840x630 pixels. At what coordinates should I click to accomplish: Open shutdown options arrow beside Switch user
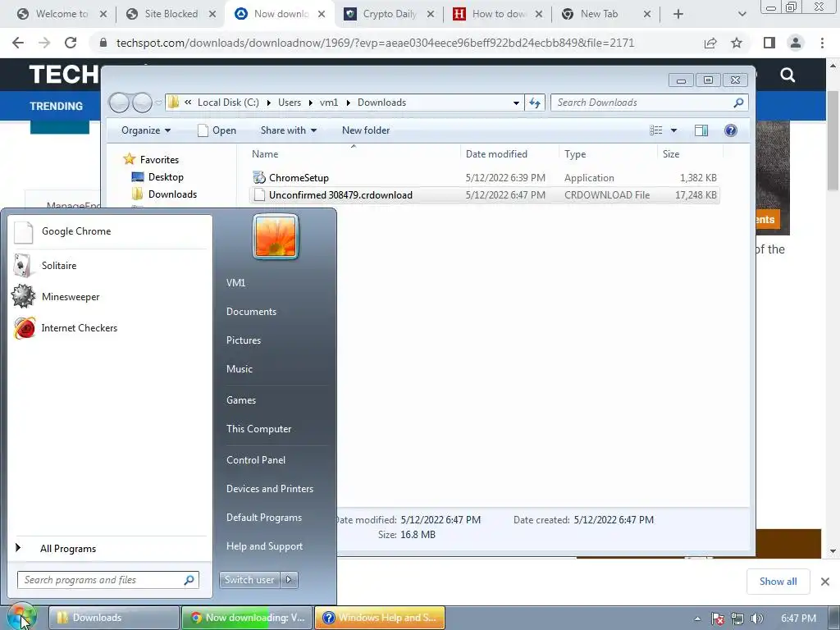click(x=289, y=580)
